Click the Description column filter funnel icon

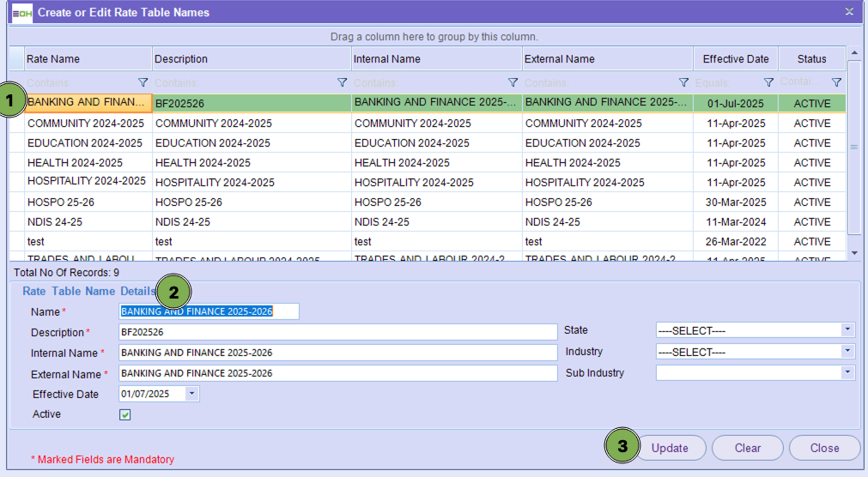pyautogui.click(x=343, y=83)
